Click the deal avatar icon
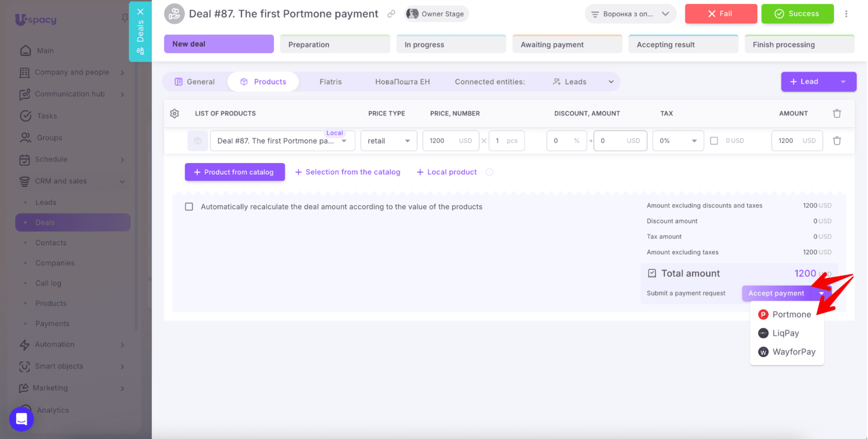 click(174, 14)
